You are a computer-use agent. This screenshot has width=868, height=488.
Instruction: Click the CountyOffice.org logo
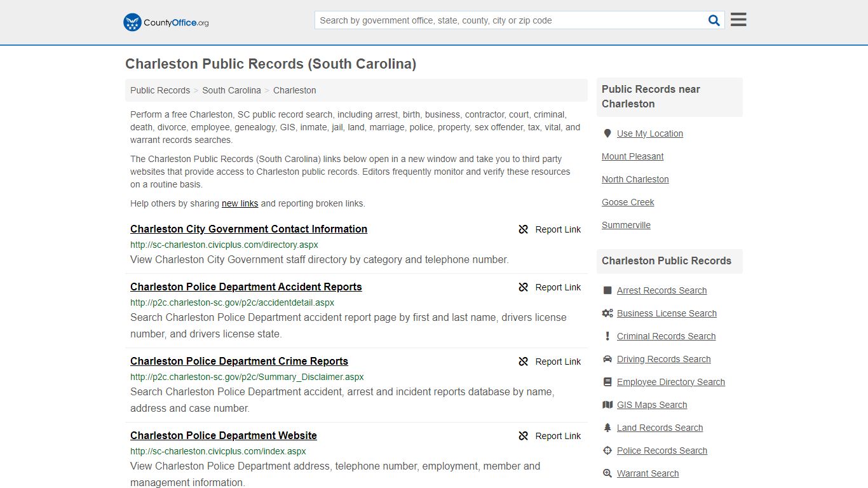point(166,22)
